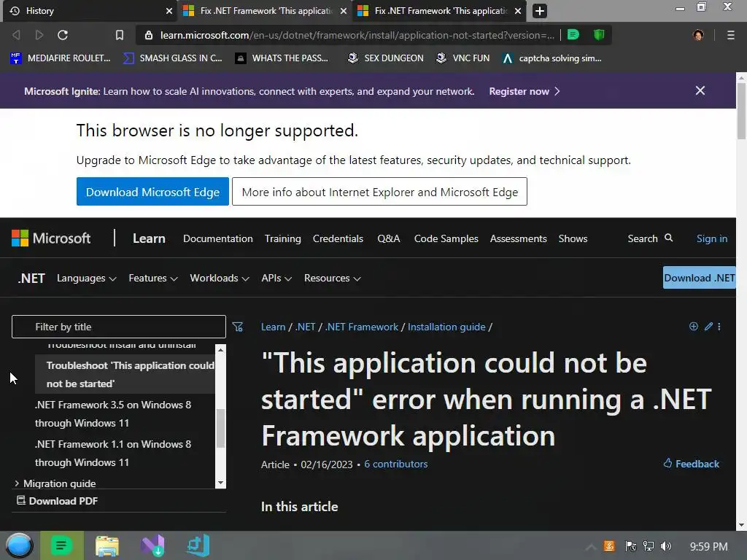Viewport: 747px width, 560px height.
Task: Open the more actions vertical dots
Action: (719, 326)
